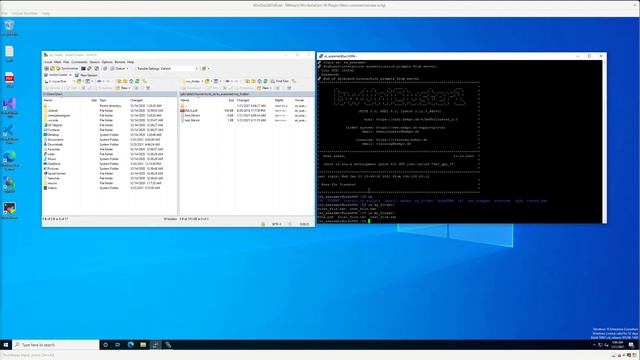Open Cortana circle icon on taskbar
640x360 pixels.
point(105,345)
